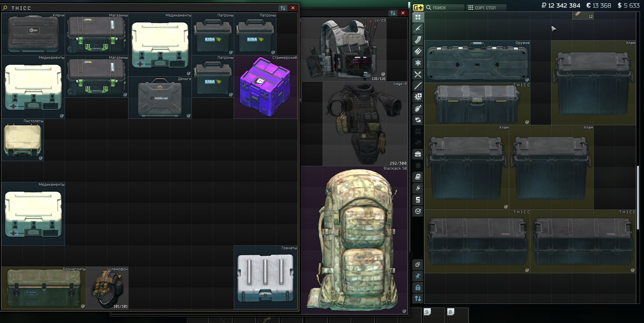This screenshot has height=323, width=644.
Task: Filter stash by info book icon
Action: coord(418,177)
